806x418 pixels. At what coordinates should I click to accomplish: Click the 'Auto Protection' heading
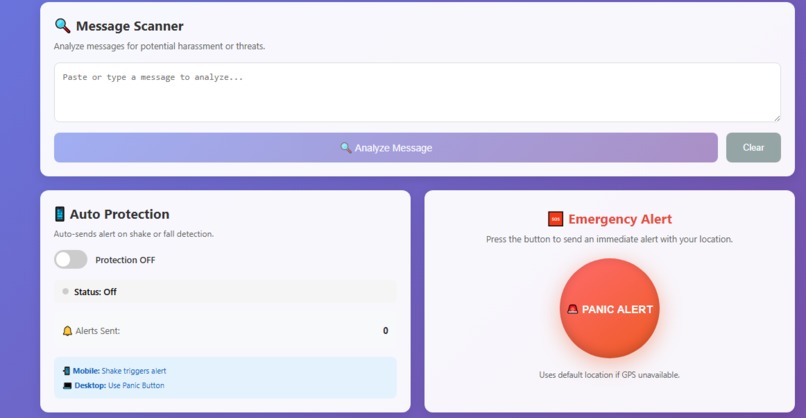(119, 214)
